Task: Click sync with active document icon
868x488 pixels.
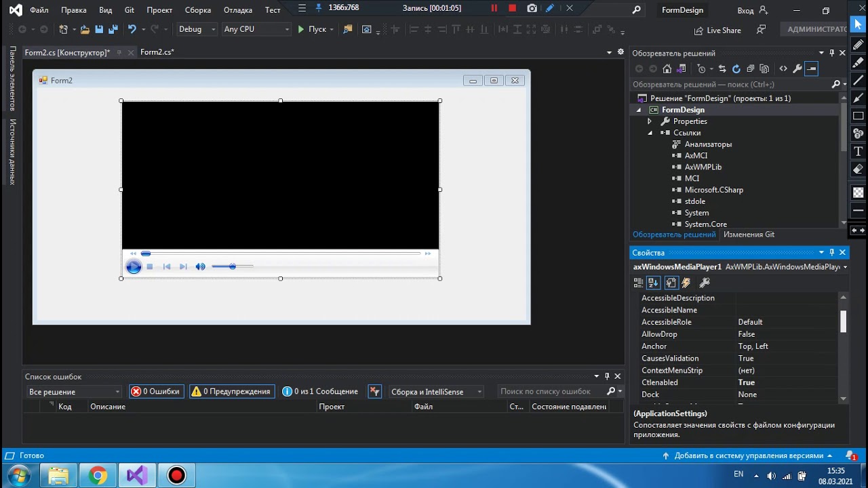Action: [722, 68]
